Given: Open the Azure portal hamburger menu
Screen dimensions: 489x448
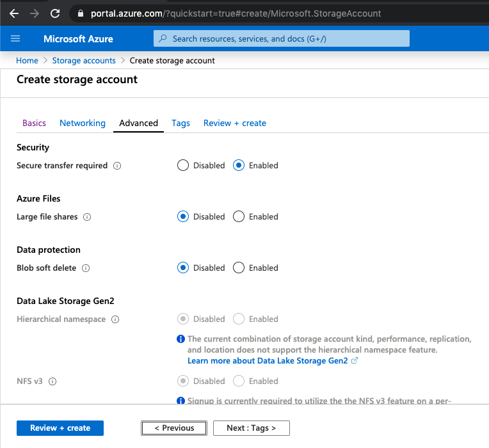Looking at the screenshot, I should pos(15,38).
